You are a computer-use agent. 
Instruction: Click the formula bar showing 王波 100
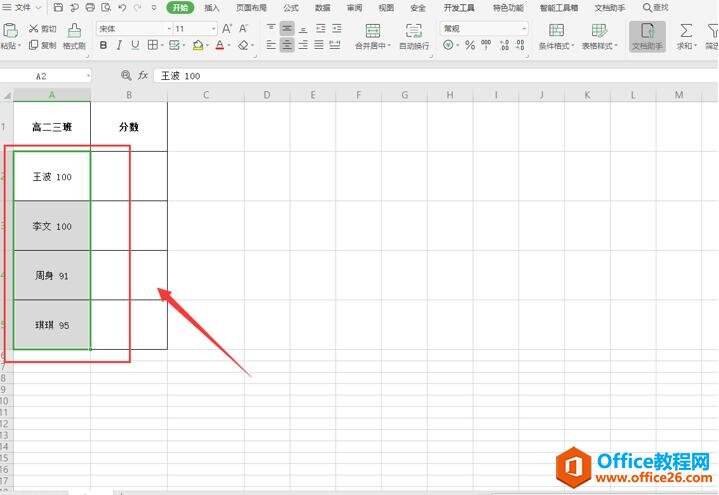(x=435, y=76)
